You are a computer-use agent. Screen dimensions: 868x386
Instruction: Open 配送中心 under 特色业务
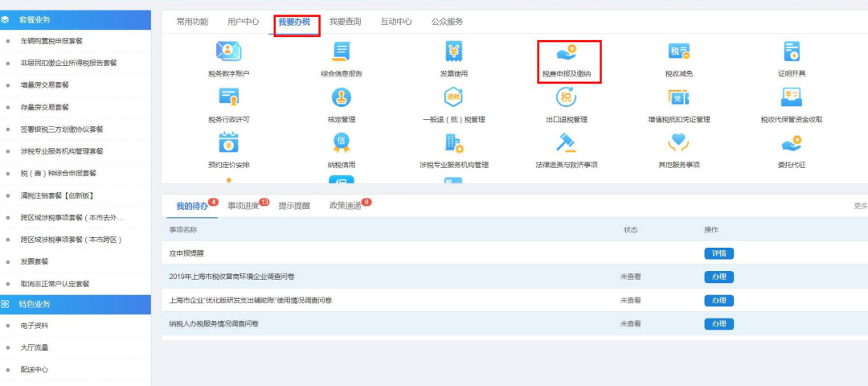click(x=35, y=369)
